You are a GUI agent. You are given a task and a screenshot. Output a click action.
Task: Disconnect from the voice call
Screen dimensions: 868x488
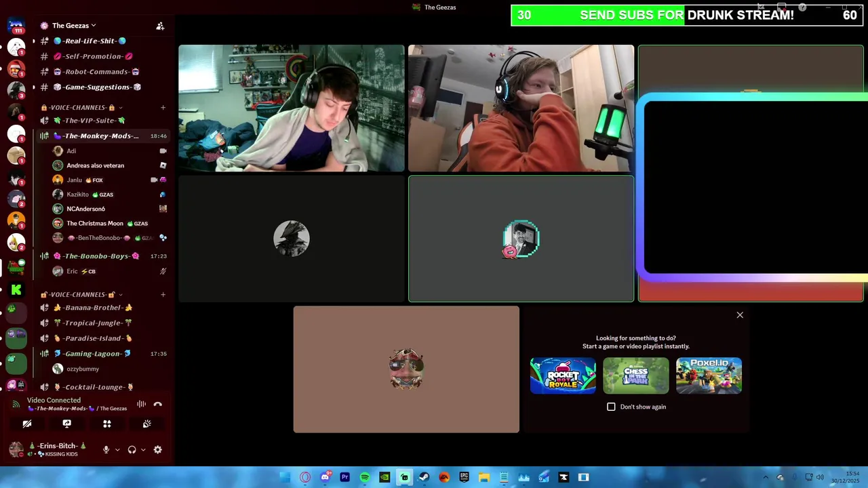157,404
